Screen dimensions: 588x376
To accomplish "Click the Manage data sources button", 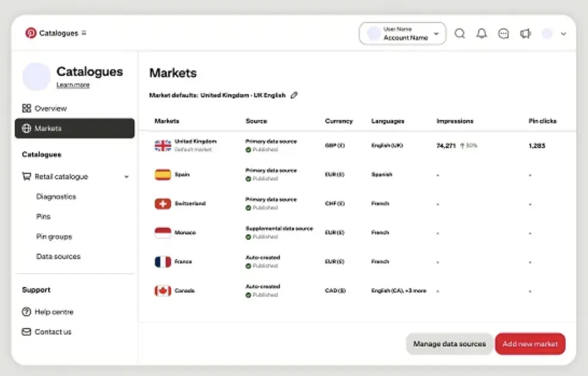I will coord(449,344).
